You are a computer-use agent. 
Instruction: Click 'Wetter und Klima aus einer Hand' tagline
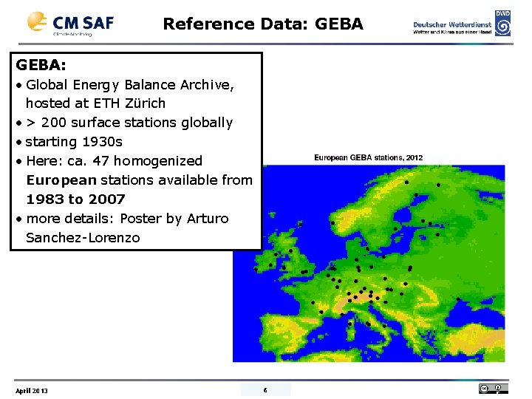click(x=452, y=33)
